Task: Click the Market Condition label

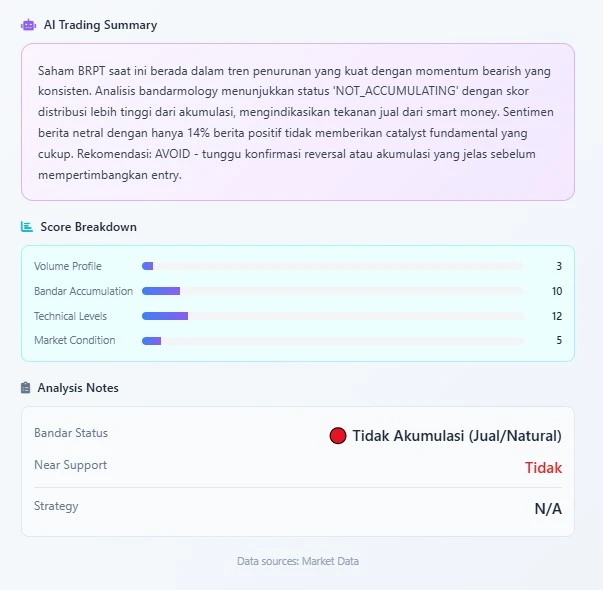Action: point(75,340)
